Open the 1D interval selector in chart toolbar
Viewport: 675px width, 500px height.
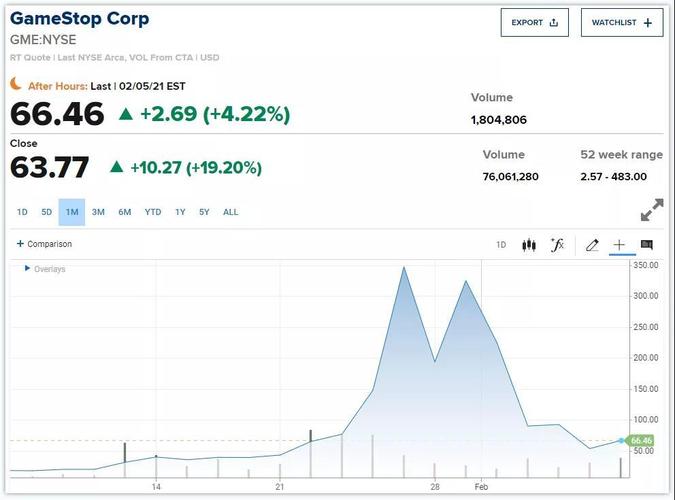pyautogui.click(x=501, y=245)
